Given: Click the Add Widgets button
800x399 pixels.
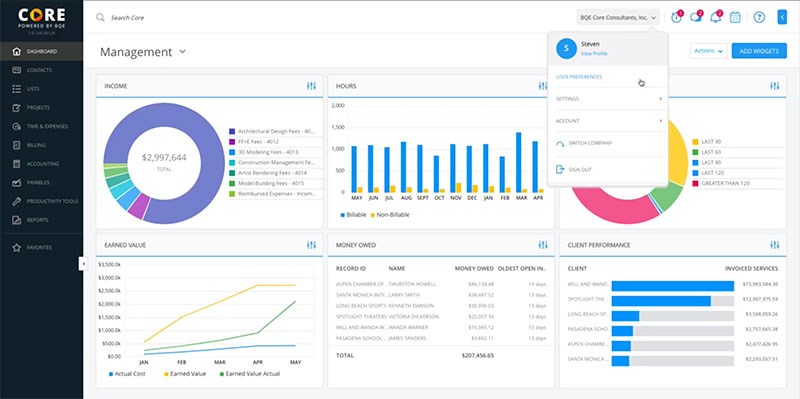Looking at the screenshot, I should coord(759,51).
